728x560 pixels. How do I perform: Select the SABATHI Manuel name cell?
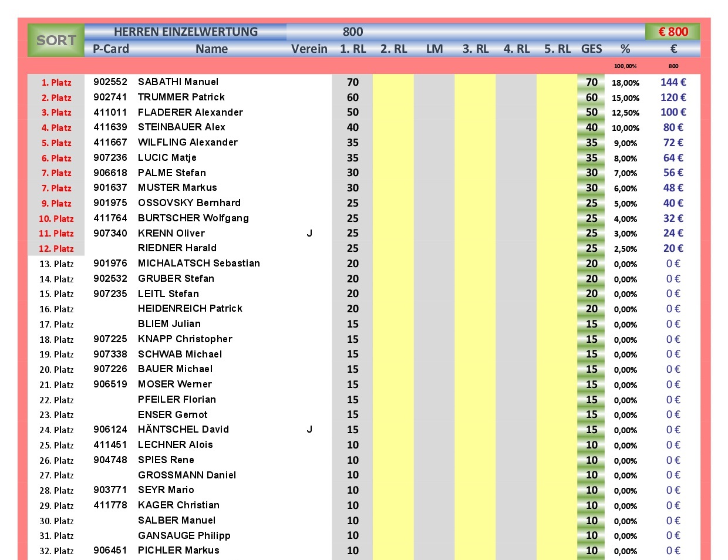point(178,82)
